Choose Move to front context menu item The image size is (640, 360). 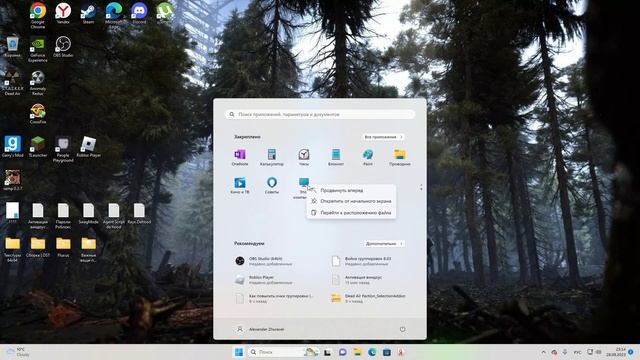[x=351, y=190]
